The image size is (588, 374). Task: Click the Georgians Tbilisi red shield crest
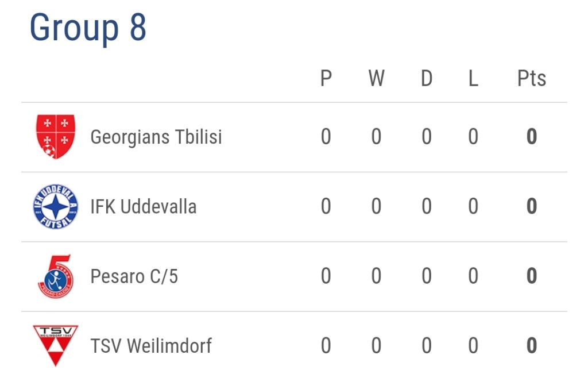(55, 137)
